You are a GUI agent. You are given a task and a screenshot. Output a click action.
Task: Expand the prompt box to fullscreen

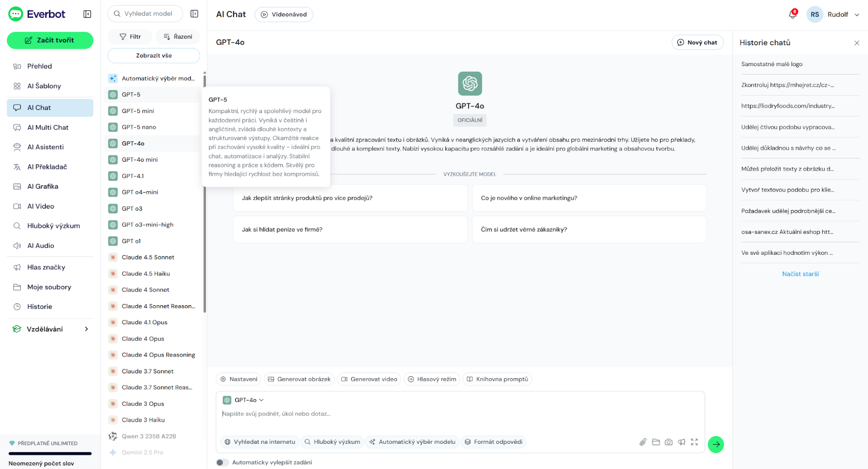tap(694, 442)
